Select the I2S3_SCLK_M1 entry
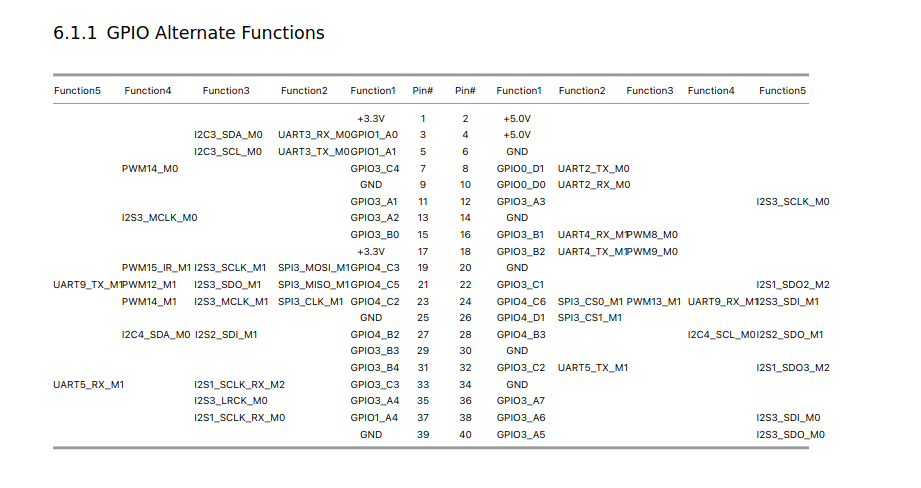Viewport: 921px width, 488px height. (230, 267)
